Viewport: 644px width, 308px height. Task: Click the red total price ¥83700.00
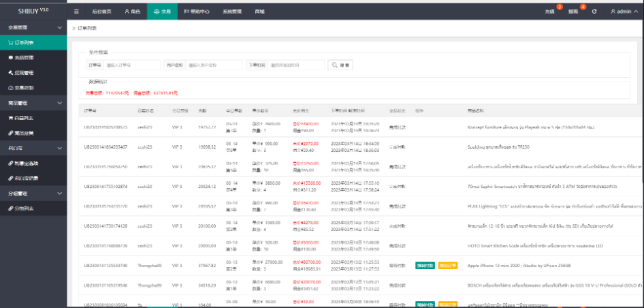tap(306, 262)
